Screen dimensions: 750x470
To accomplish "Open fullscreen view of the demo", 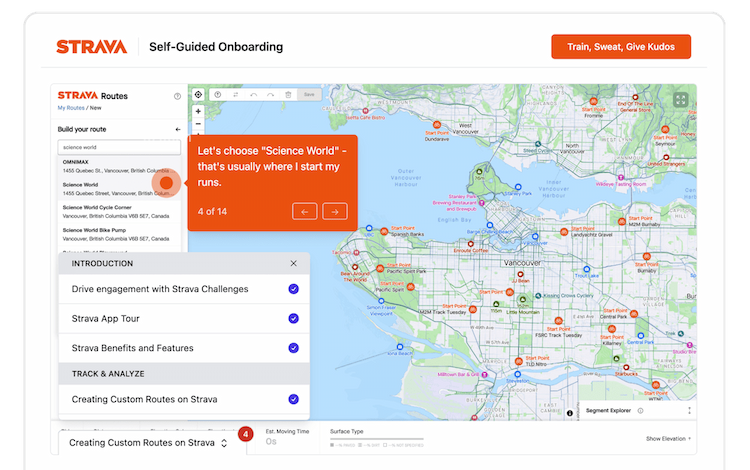I will 681,100.
